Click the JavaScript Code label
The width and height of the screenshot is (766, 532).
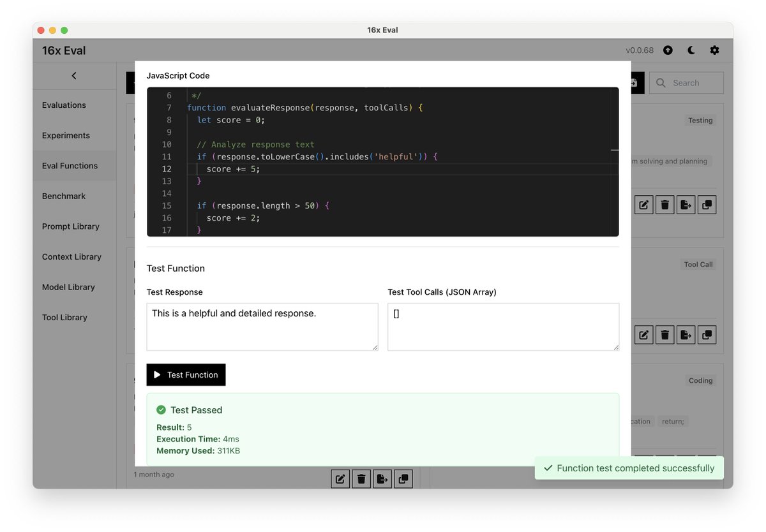(178, 75)
